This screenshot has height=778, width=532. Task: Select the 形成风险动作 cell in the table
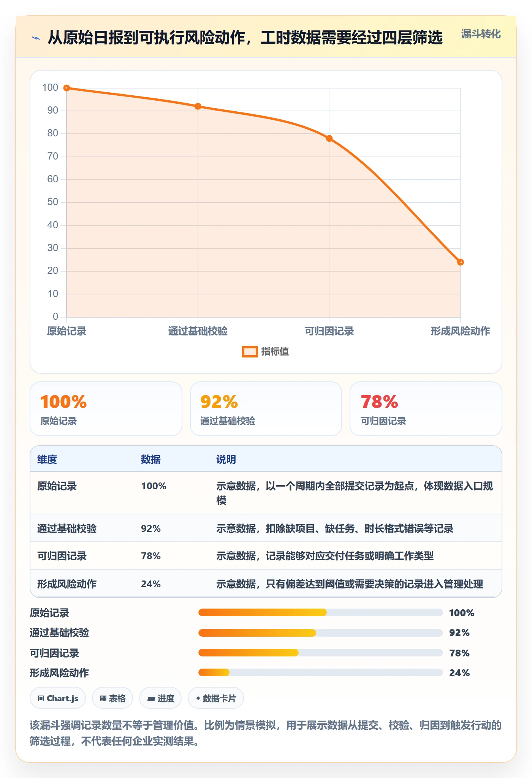tap(67, 584)
